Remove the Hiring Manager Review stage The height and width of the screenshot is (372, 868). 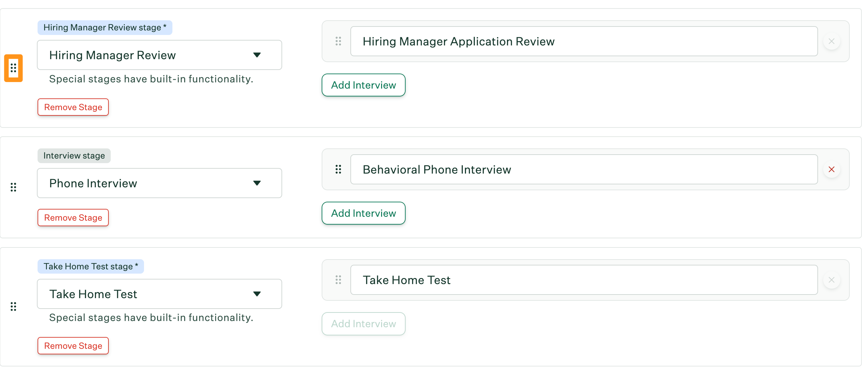coord(73,107)
